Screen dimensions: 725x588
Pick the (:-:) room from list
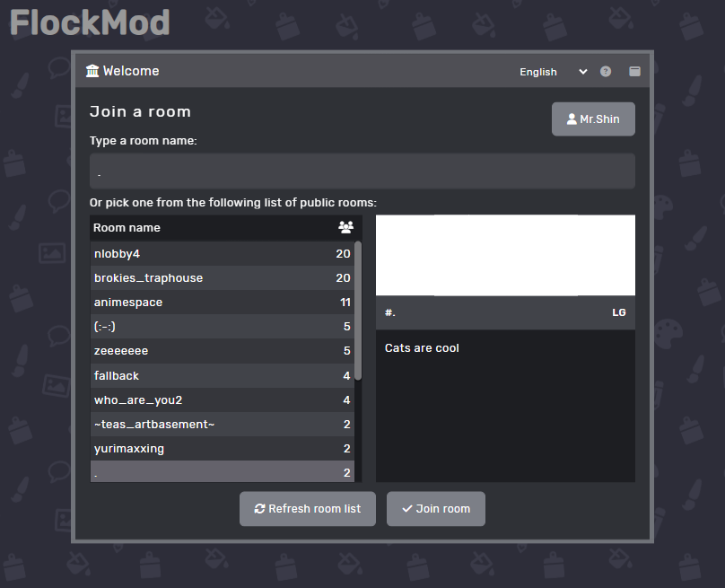[223, 327]
